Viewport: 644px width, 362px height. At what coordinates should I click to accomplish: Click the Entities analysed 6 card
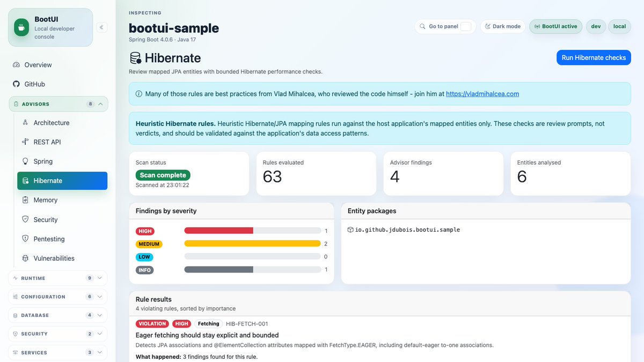(570, 174)
